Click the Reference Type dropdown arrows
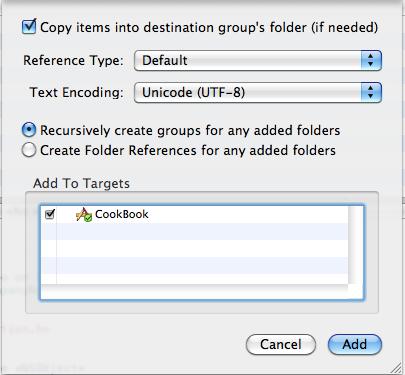Screen dimensions: 405x375 371,61
